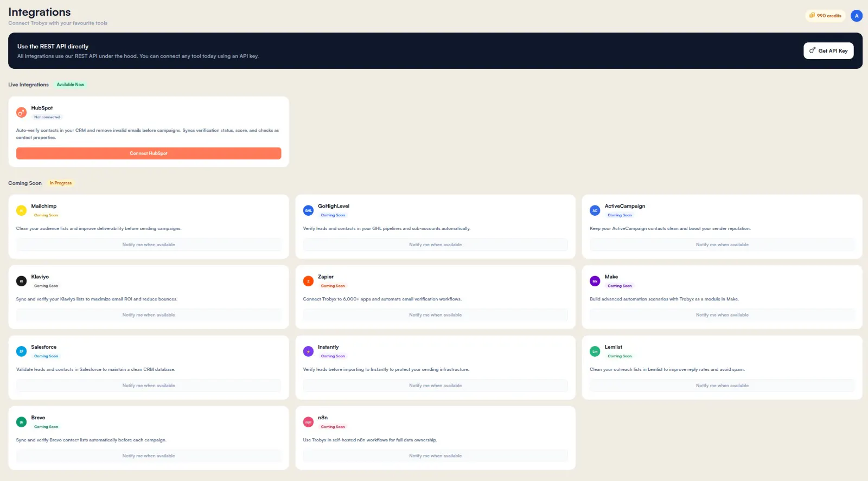Request notification for Zapier availability

436,315
